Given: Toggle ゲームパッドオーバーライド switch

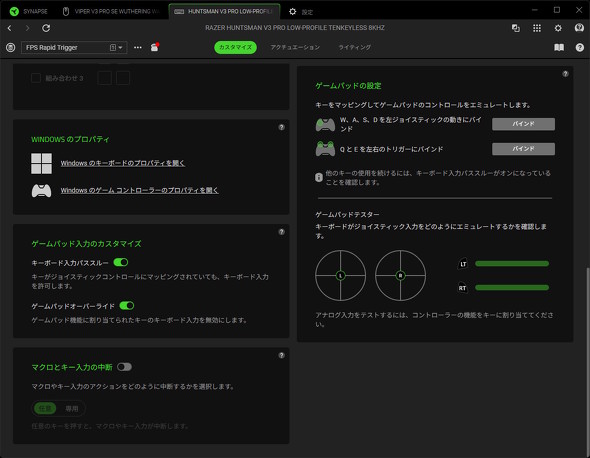Looking at the screenshot, I should 127,306.
